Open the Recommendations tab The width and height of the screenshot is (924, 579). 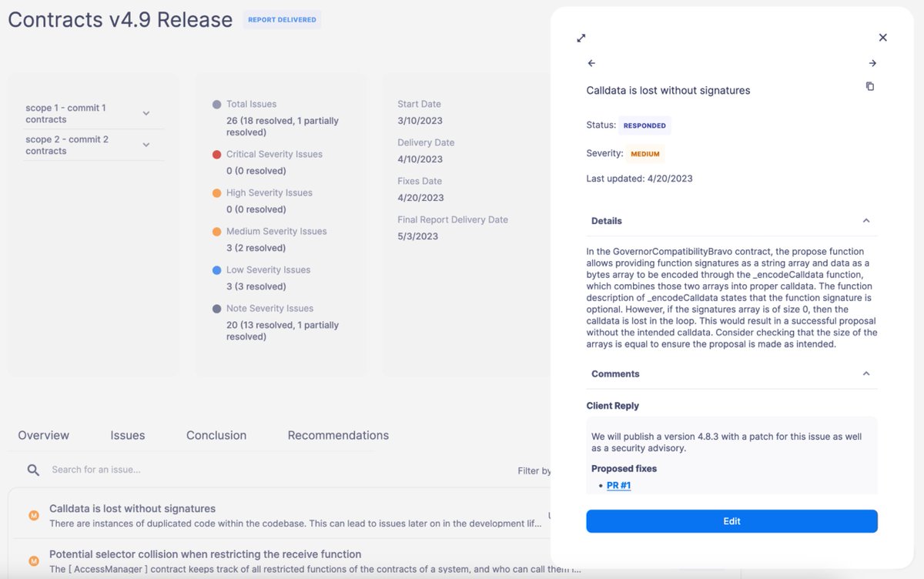(x=338, y=435)
